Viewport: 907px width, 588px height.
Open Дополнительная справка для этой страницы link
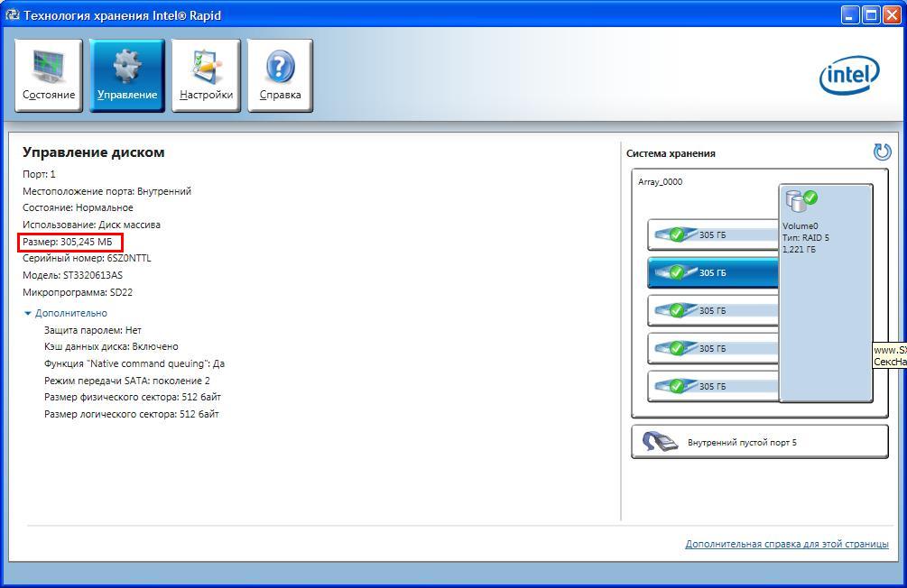[x=787, y=544]
